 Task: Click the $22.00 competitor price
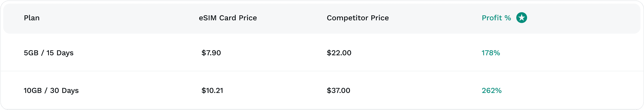tap(339, 53)
